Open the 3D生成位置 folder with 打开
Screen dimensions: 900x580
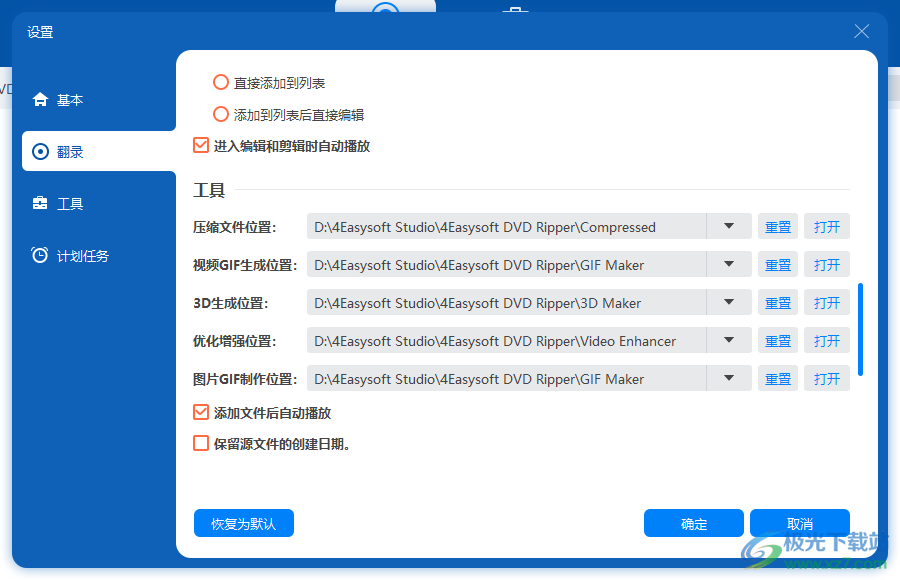[827, 302]
